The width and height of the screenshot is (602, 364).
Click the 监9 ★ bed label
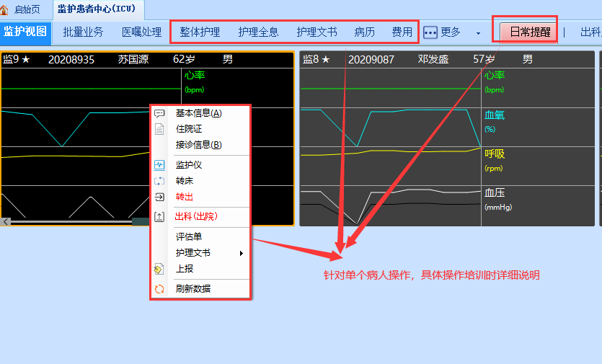coord(16,60)
